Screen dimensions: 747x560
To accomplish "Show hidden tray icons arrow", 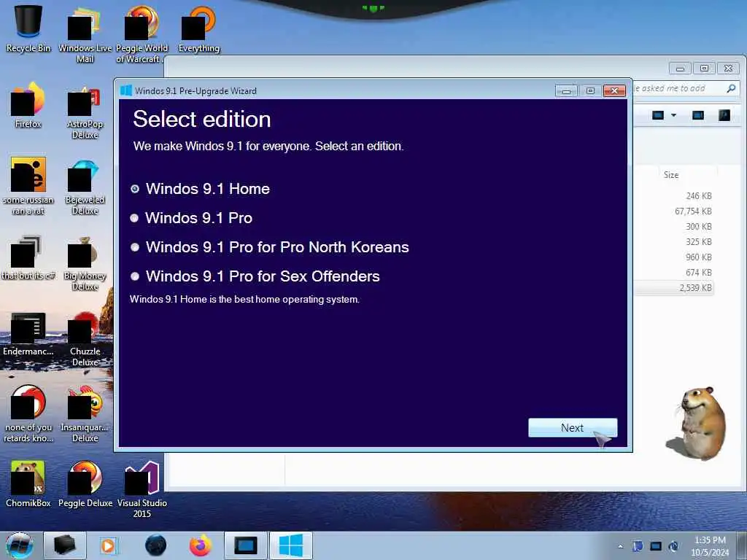I will (x=620, y=546).
